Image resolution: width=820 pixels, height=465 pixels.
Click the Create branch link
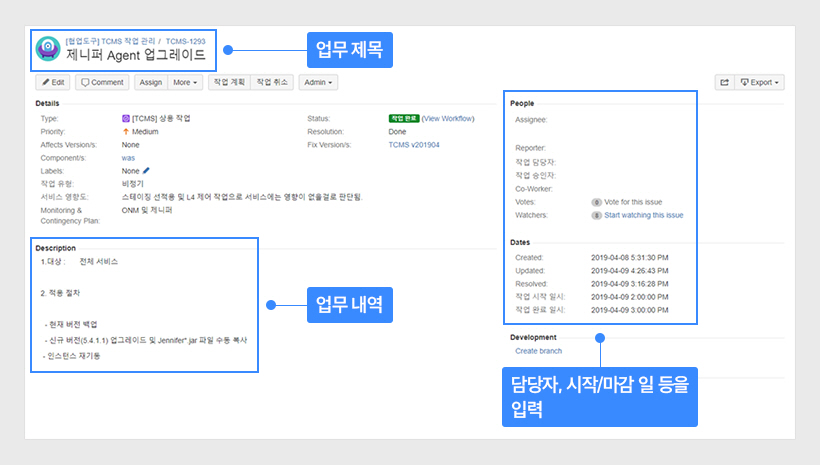click(538, 351)
